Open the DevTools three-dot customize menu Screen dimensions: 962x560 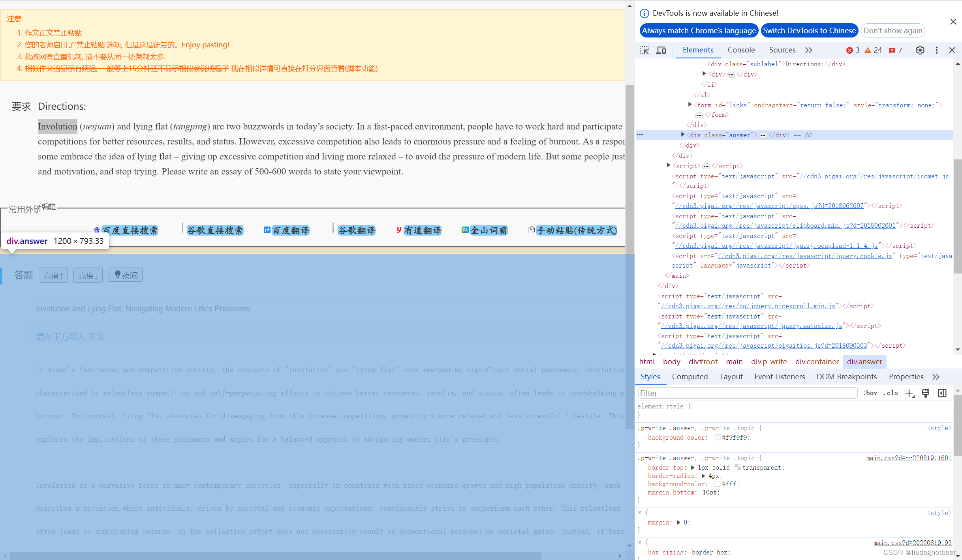936,50
